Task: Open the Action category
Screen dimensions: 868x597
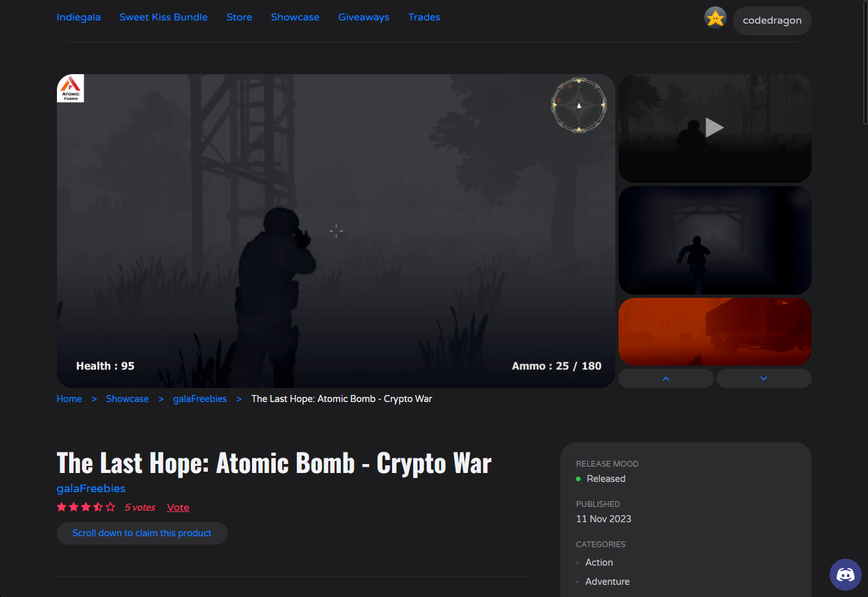Action: click(x=599, y=562)
